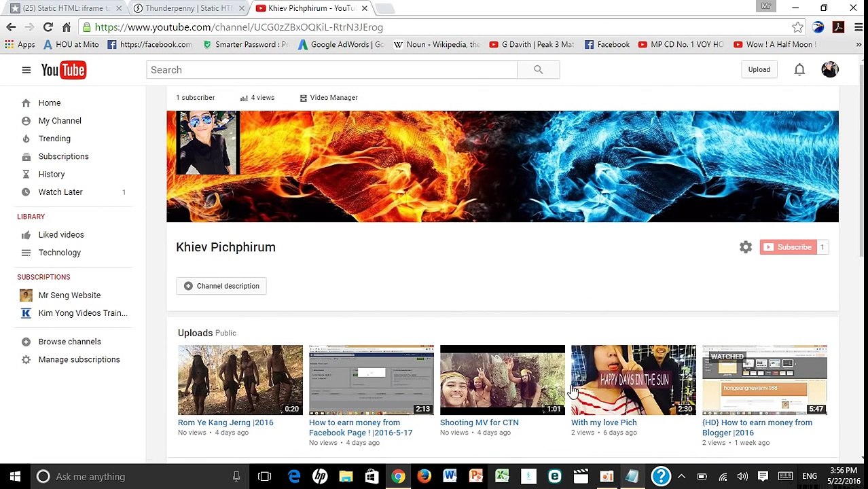Viewport: 868px width, 489px height.
Task: Switch to Firefox in the taskbar
Action: 424,477
